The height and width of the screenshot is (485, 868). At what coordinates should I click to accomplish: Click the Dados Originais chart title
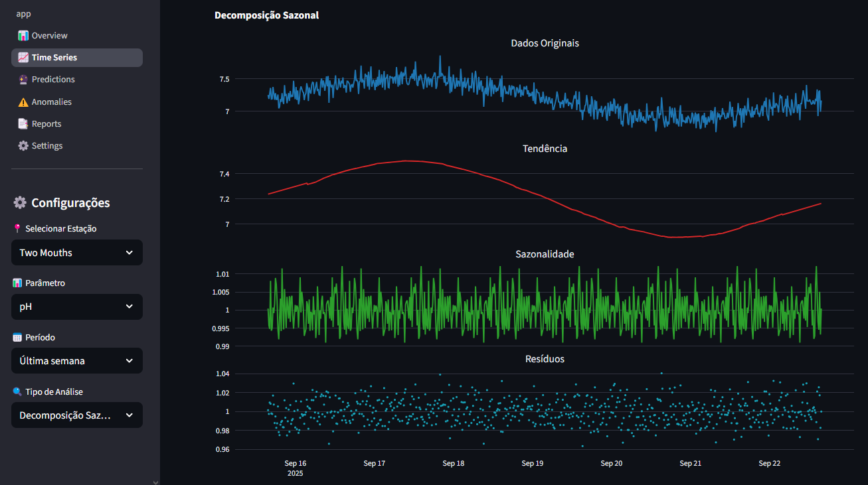pos(545,43)
